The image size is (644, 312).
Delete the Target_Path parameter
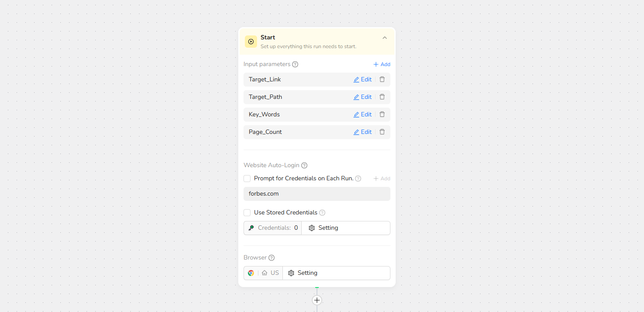tap(382, 97)
